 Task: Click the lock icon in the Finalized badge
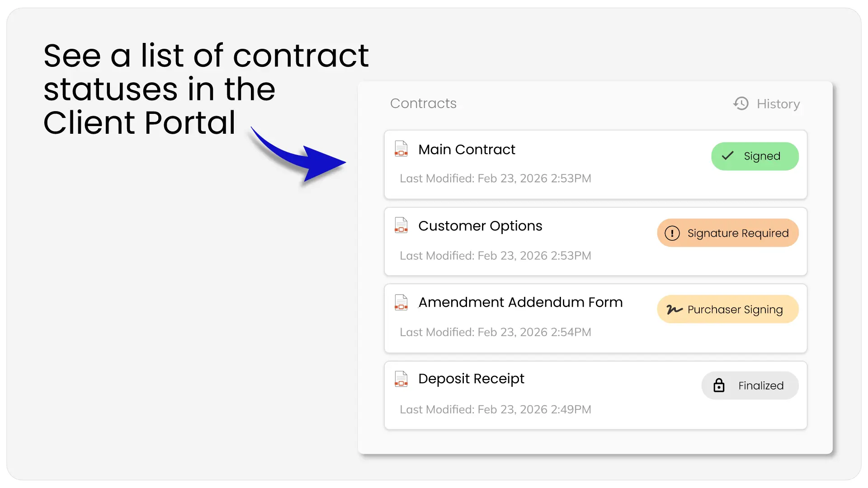(719, 385)
